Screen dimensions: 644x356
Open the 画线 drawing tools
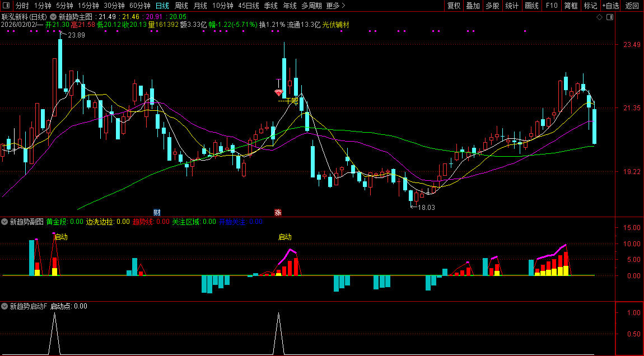tap(531, 6)
